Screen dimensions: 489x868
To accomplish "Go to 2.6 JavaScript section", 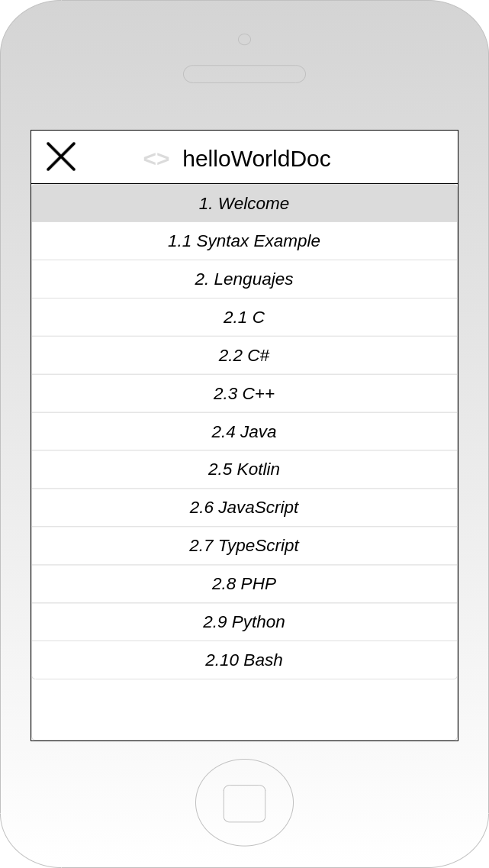I will (x=244, y=508).
